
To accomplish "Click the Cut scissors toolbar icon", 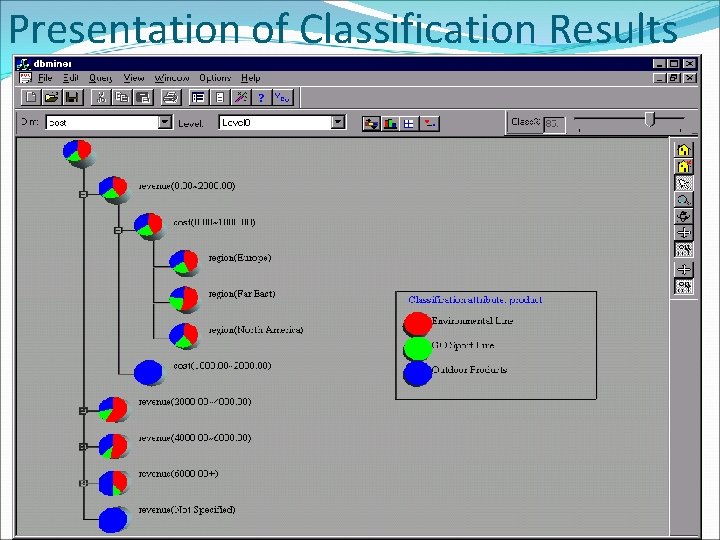I will [101, 97].
